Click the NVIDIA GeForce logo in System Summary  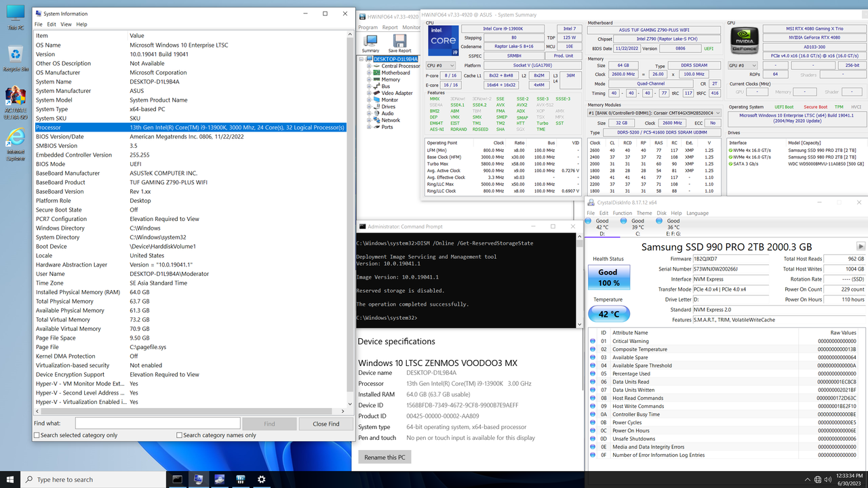(743, 41)
